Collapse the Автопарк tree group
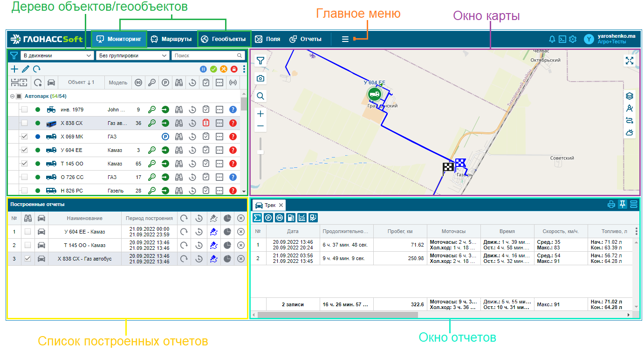644x351 pixels. 12,96
